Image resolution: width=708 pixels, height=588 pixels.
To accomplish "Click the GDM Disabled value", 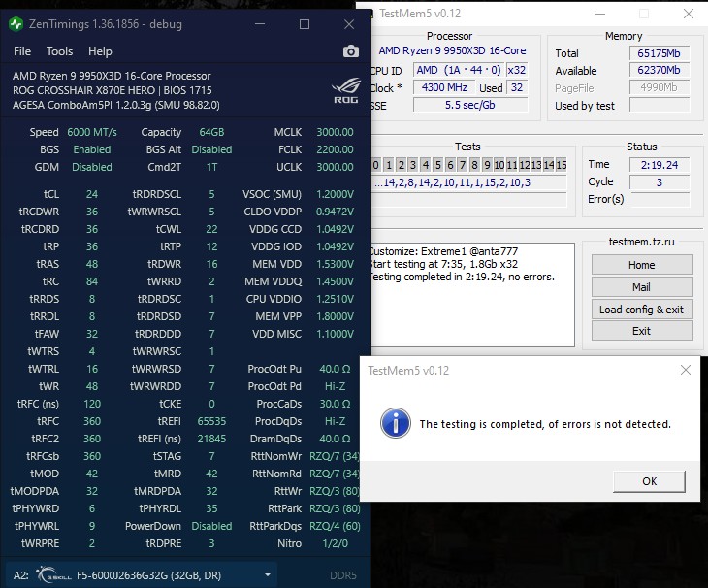I will pos(92,167).
